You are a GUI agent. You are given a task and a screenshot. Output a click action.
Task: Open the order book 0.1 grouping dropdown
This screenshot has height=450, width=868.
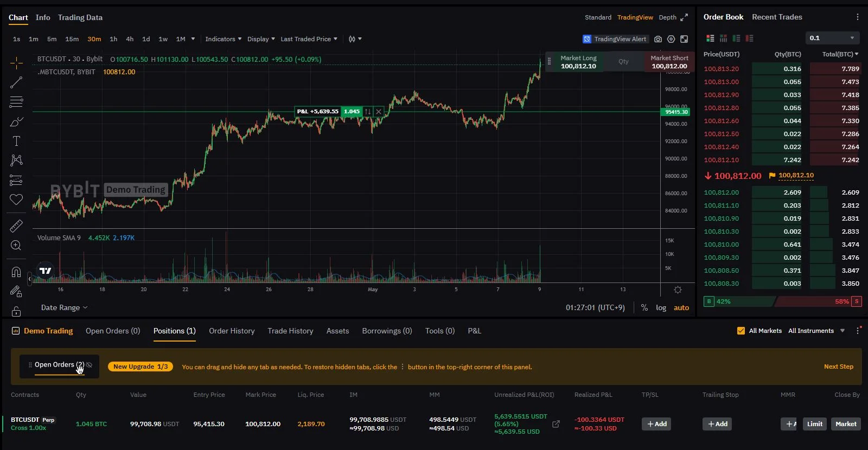coord(832,38)
